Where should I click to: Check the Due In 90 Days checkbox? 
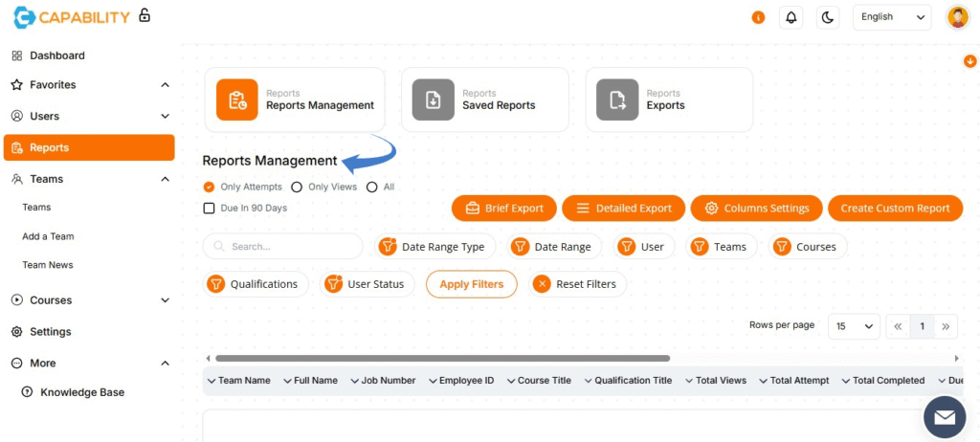pos(210,208)
